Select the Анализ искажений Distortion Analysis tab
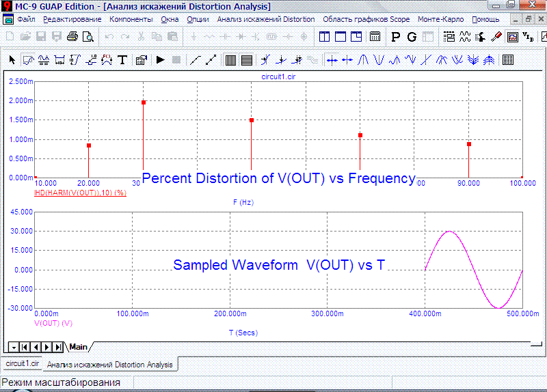The width and height of the screenshot is (547, 392). [110, 365]
